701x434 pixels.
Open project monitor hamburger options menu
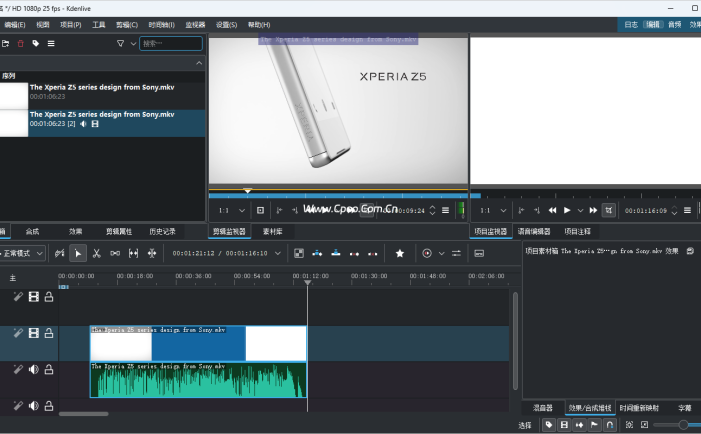[687, 210]
